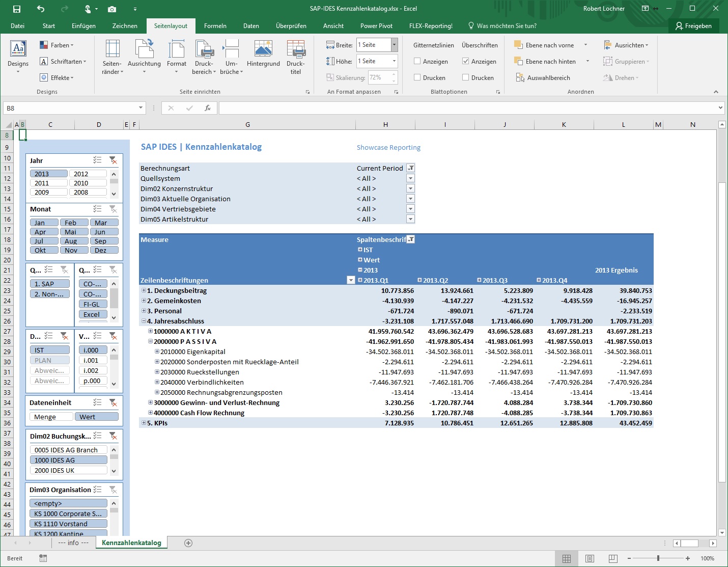Viewport: 728px width, 567px height.
Task: Collapse the 2000000 PASSIVA group
Action: tap(149, 341)
